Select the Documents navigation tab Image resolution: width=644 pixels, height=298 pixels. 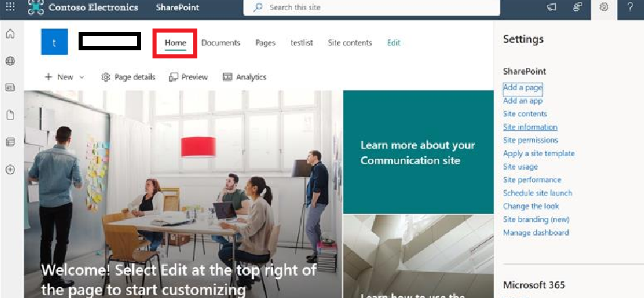point(220,43)
